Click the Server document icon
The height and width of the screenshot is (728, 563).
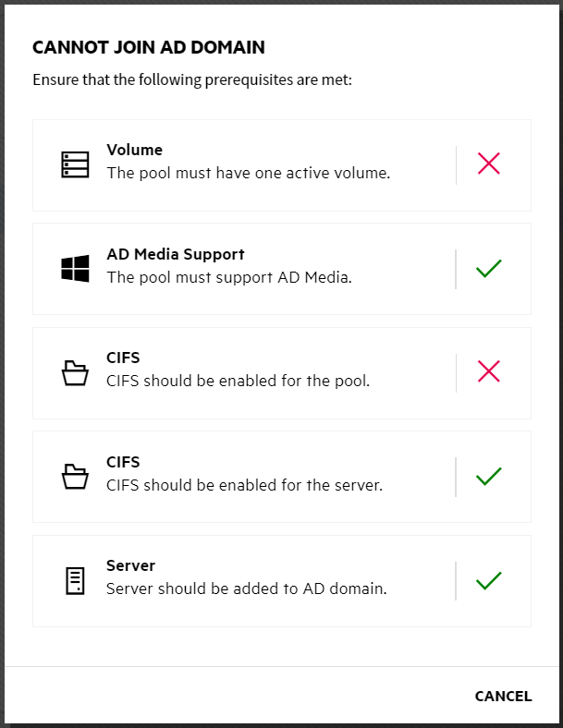coord(74,581)
